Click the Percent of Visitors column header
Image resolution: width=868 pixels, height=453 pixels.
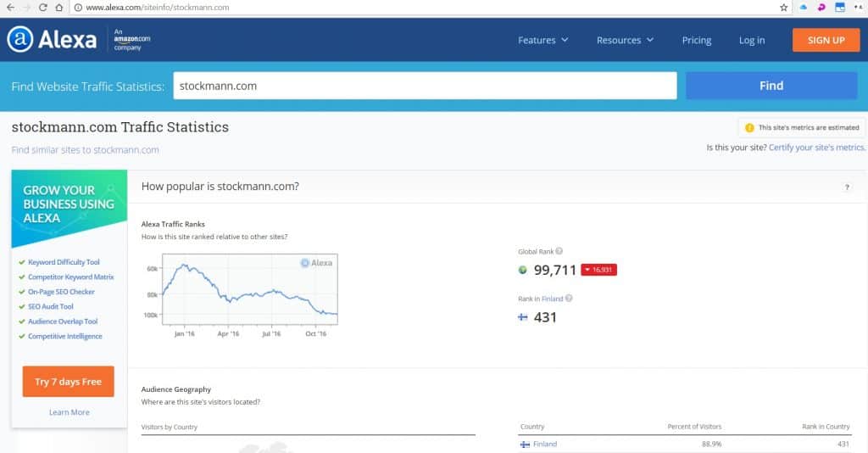694,427
